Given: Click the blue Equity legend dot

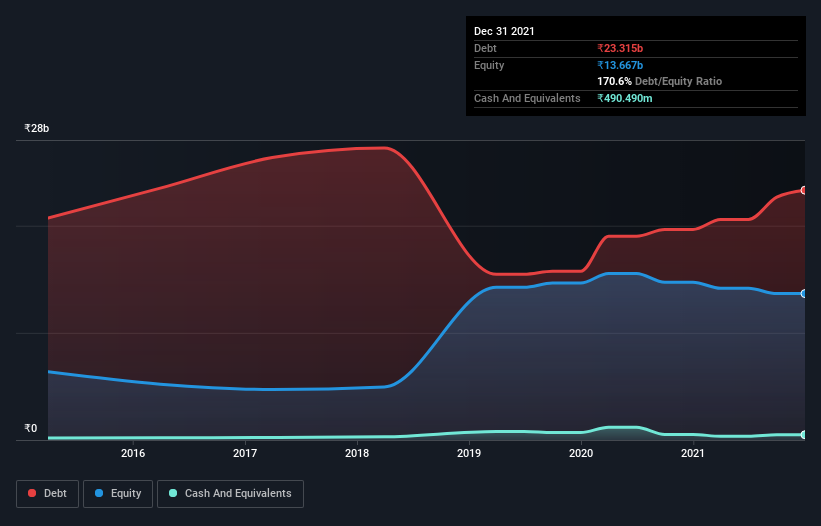Looking at the screenshot, I should pos(99,493).
